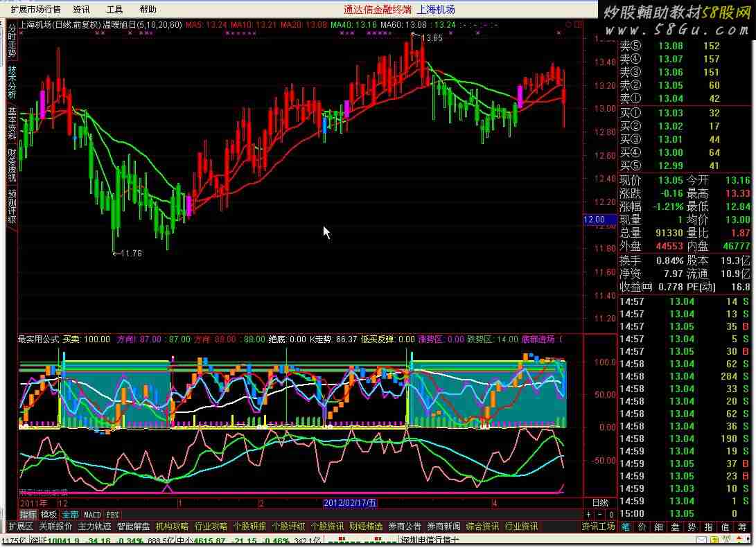Click the small circle icon at chart top-right
The width and height of the screenshot is (756, 548).
point(568,24)
